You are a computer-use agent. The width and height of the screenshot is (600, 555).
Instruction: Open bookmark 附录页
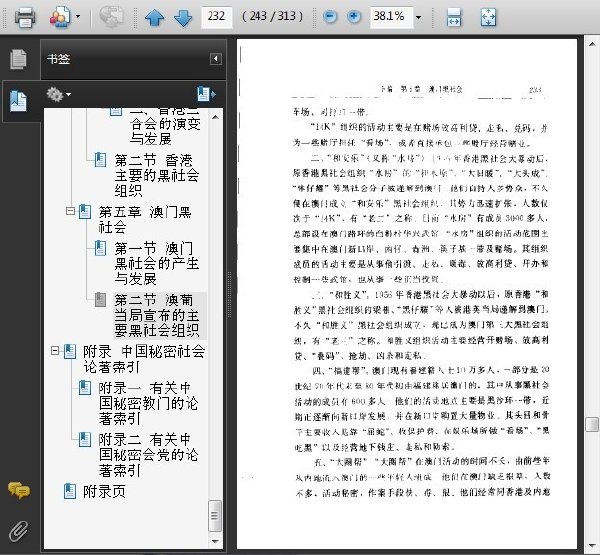click(104, 491)
